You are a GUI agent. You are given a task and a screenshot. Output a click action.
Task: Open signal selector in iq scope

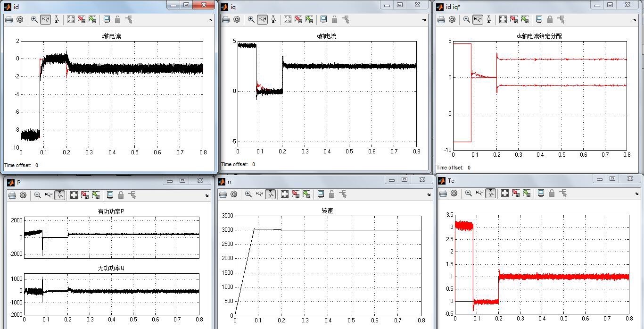(x=346, y=19)
